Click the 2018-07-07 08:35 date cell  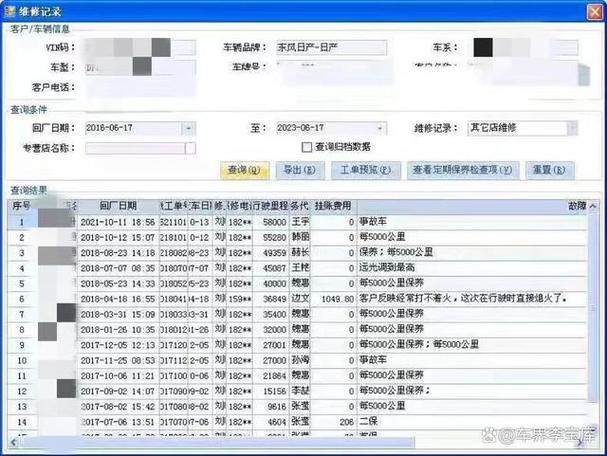pyautogui.click(x=118, y=268)
